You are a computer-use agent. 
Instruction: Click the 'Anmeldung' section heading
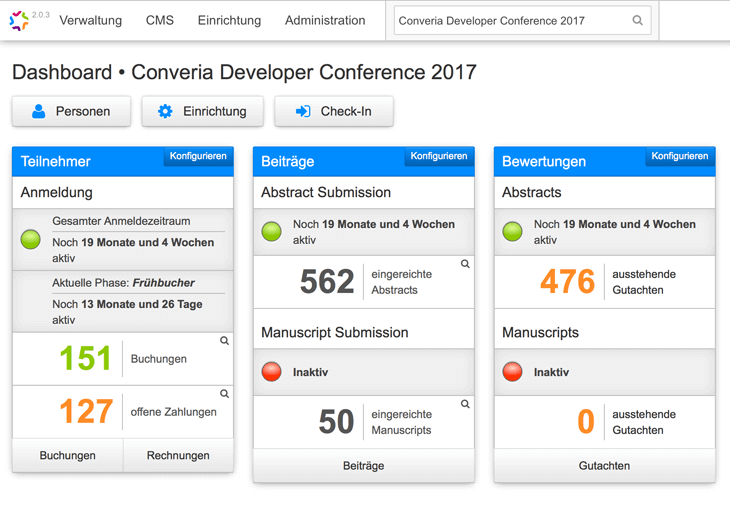coord(56,192)
